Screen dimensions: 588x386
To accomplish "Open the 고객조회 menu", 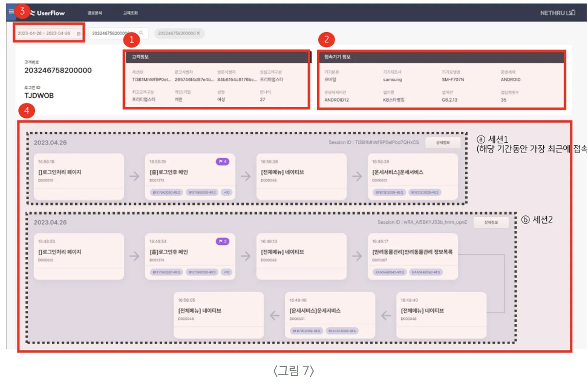I will [x=130, y=13].
